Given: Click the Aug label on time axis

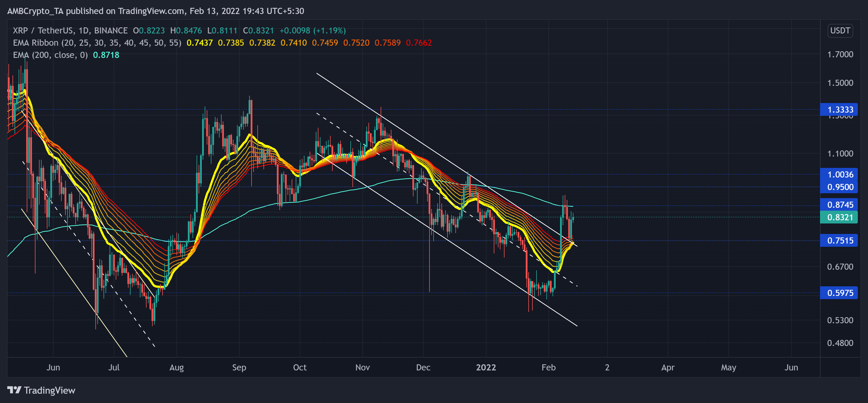Looking at the screenshot, I should 177,367.
